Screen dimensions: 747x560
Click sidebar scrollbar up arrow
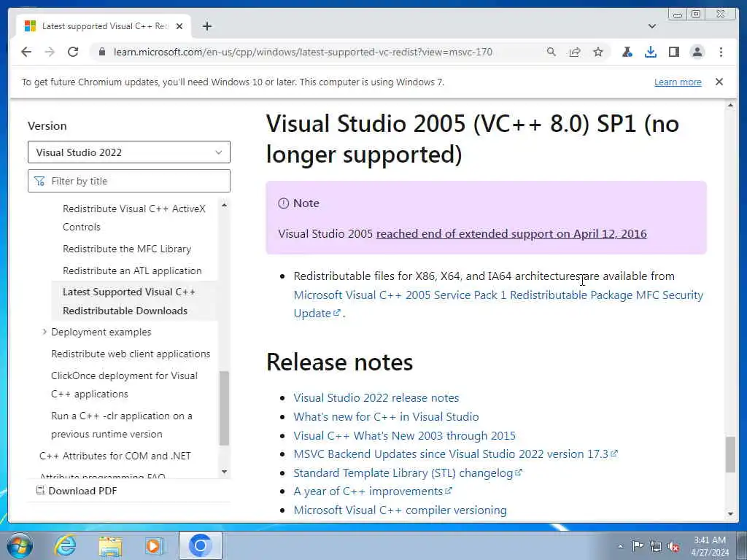click(225, 205)
